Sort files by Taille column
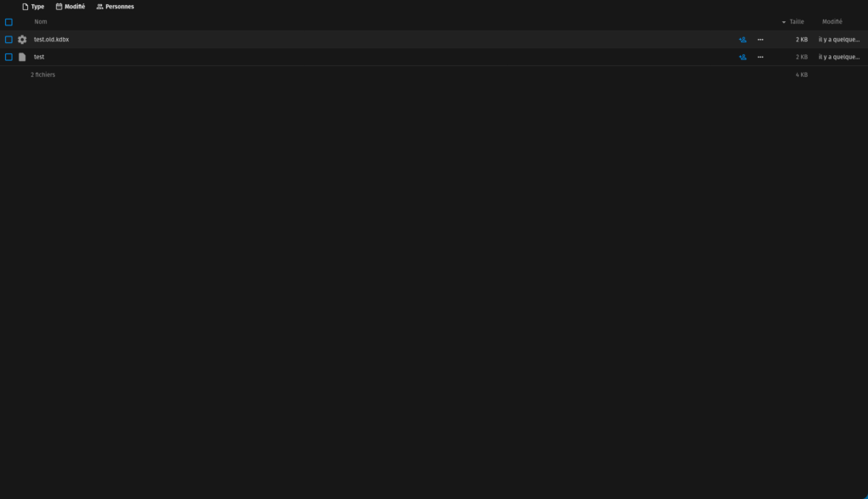The width and height of the screenshot is (868, 499). (x=797, y=22)
